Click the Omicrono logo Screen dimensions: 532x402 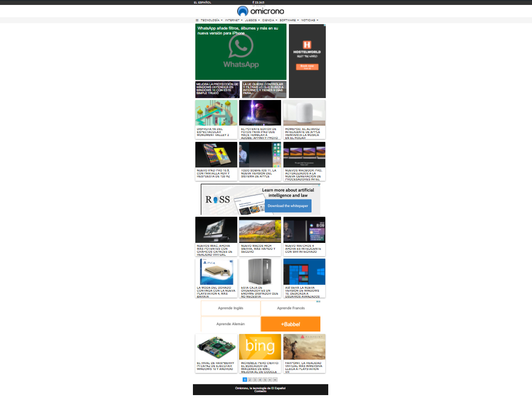[x=260, y=11]
